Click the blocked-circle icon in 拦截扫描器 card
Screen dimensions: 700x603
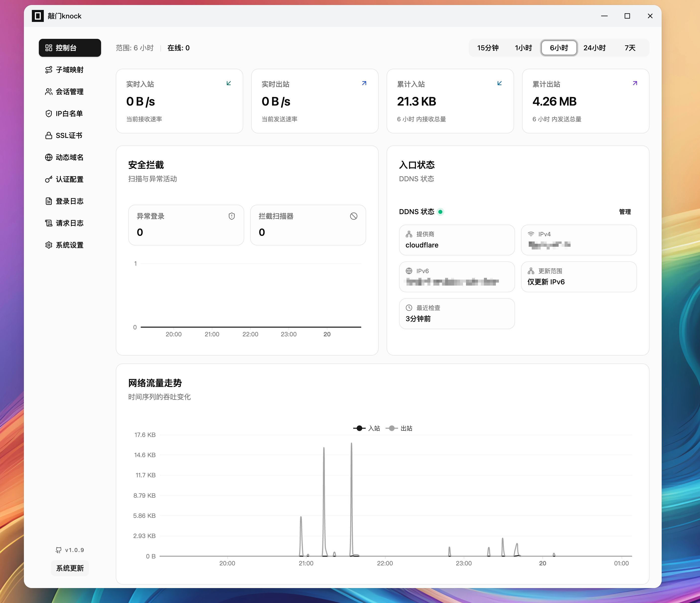tap(353, 216)
